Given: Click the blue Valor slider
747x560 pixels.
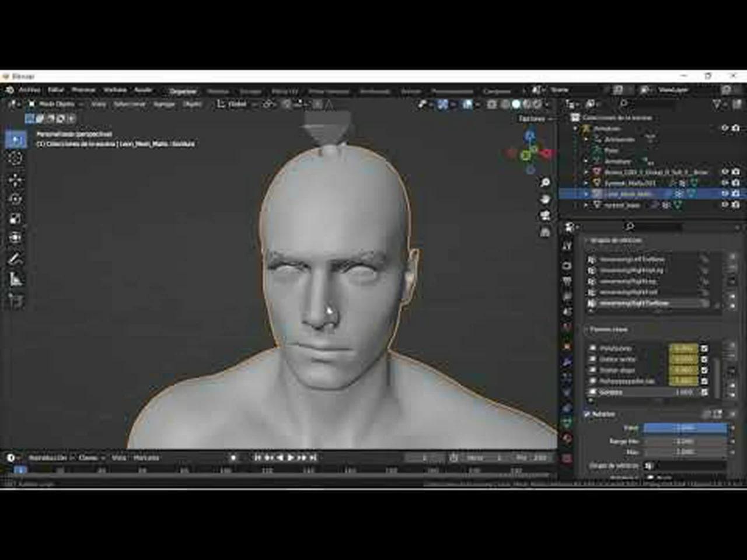Looking at the screenshot, I should [x=685, y=428].
